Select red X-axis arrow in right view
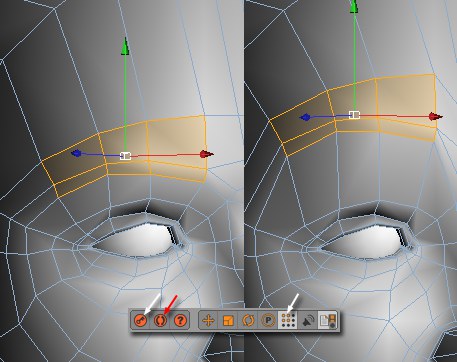This screenshot has height=362, width=457. tap(436, 116)
